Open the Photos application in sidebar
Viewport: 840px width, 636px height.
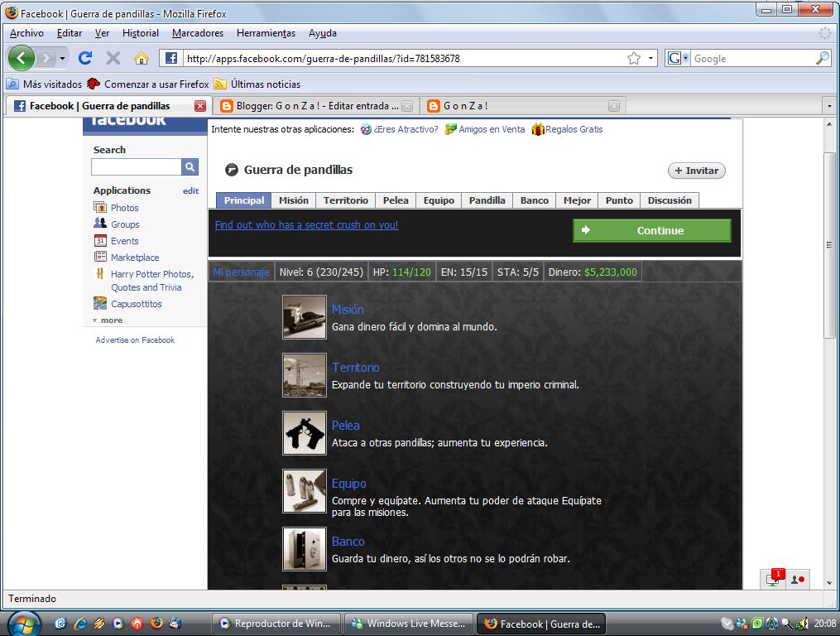coord(124,208)
